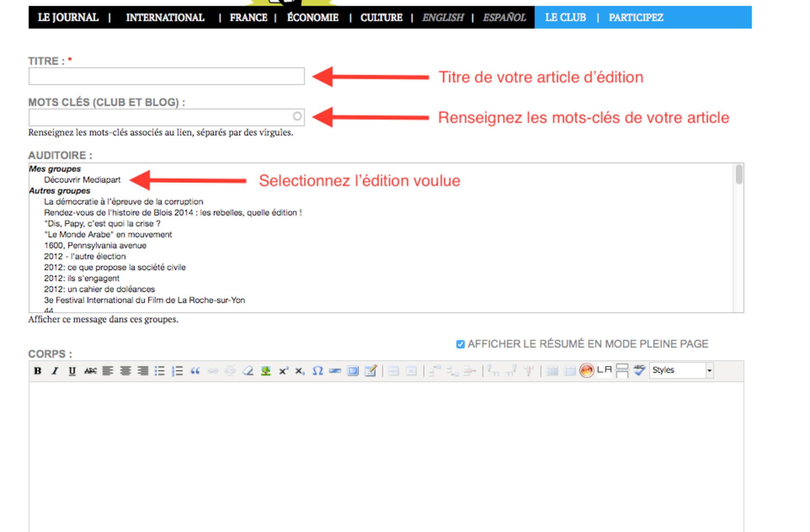Viewport: 810px width, 532px height.
Task: Add a blockquote with quote icon
Action: [195, 371]
